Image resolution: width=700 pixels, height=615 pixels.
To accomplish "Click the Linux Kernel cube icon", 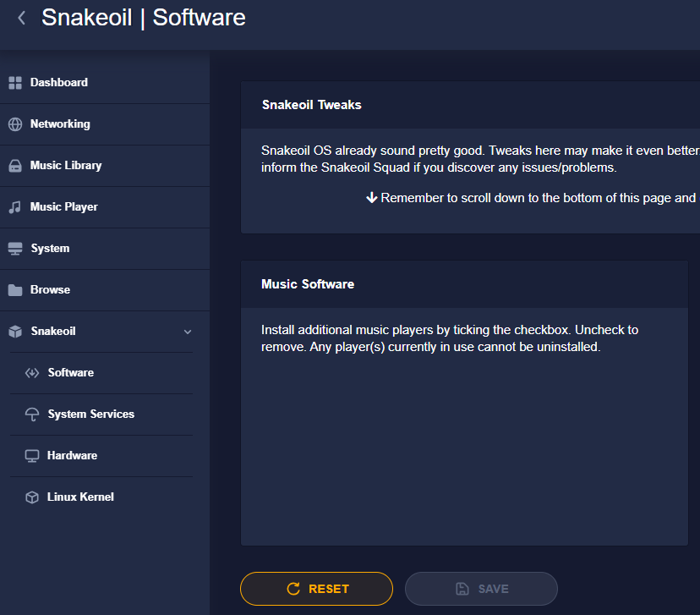I will pyautogui.click(x=32, y=497).
